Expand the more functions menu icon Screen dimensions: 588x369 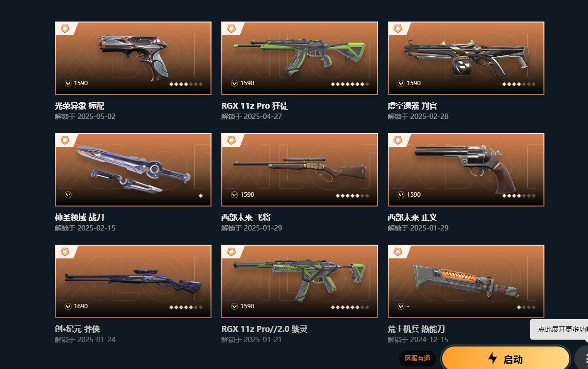[583, 358]
